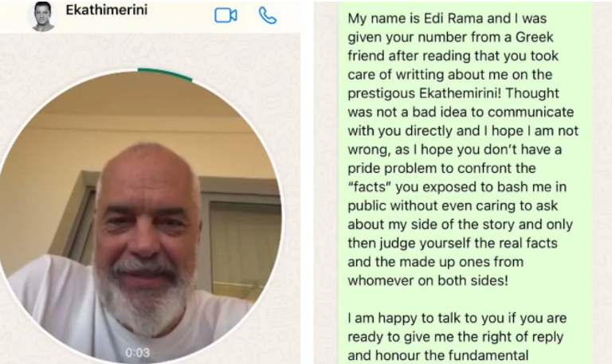The width and height of the screenshot is (612, 364).
Task: Play the circular video message
Action: (140, 217)
